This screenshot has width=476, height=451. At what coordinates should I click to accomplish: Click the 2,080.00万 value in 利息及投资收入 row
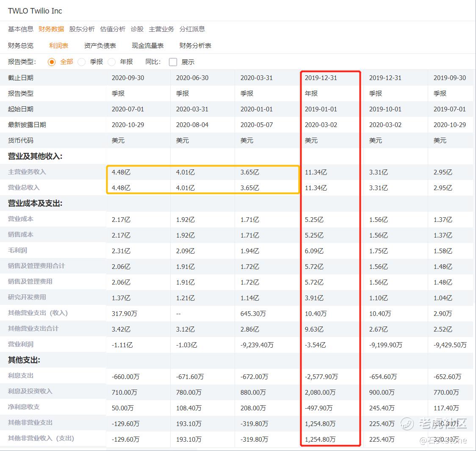click(320, 393)
